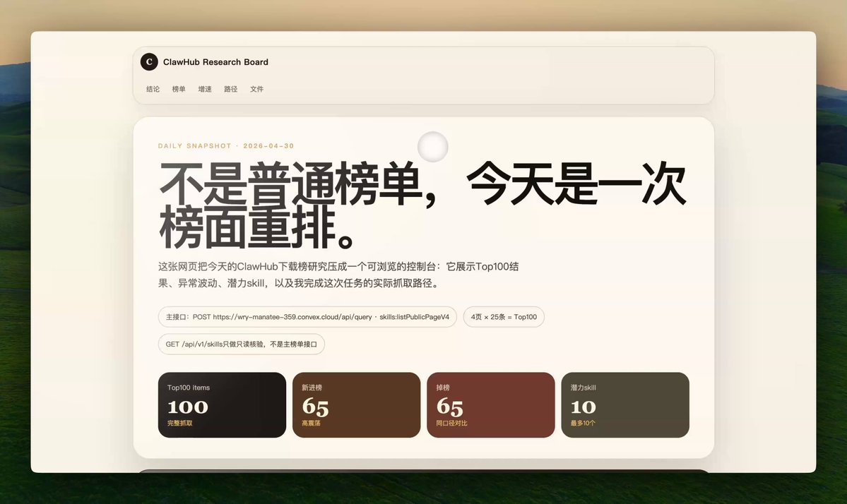Click the DAILY SNAPSHOT 2026-04-30 label
The width and height of the screenshot is (847, 504).
pyautogui.click(x=226, y=145)
